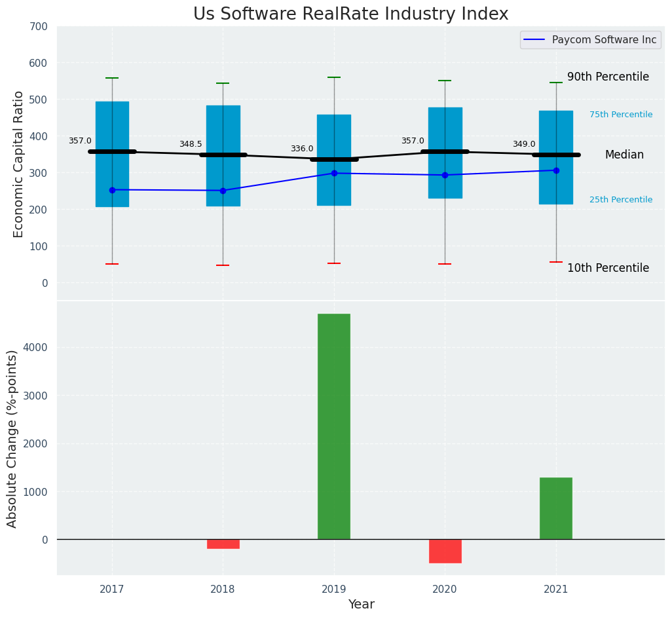672x617 pixels.
Task: Click Paycom's 2019 data point marker
Action: pyautogui.click(x=334, y=174)
